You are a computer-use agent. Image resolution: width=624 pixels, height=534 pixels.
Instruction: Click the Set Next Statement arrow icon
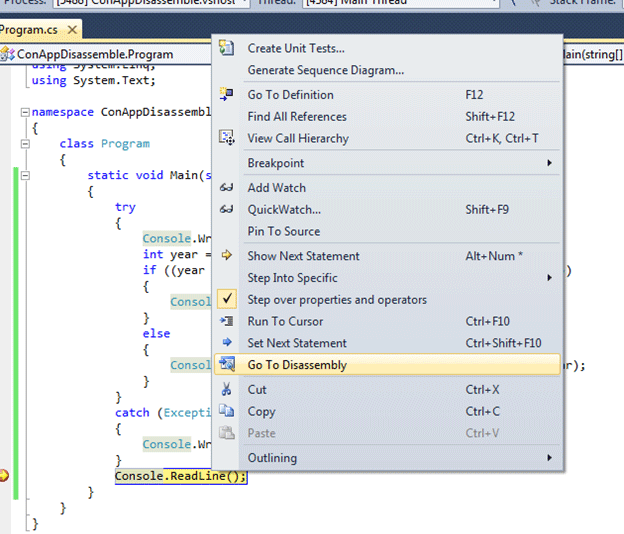tap(227, 342)
